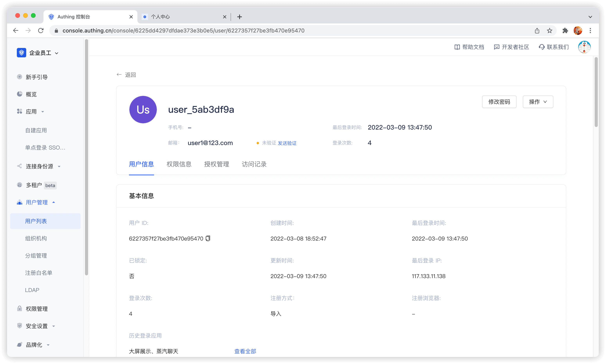Open 概览 overview in the sidebar
606x364 pixels.
31,94
